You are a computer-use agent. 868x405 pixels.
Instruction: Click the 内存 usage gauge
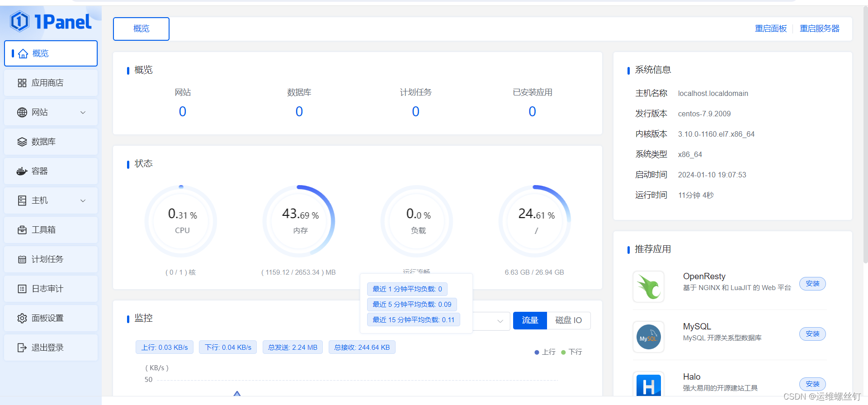tap(299, 221)
